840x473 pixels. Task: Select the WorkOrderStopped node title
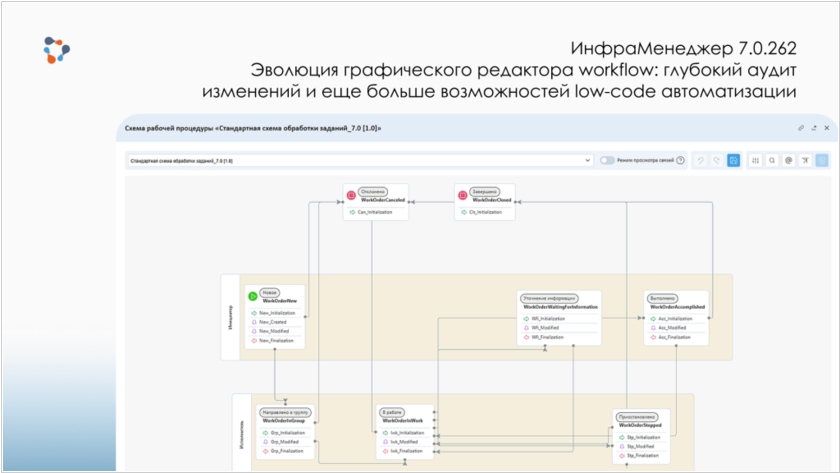640,425
